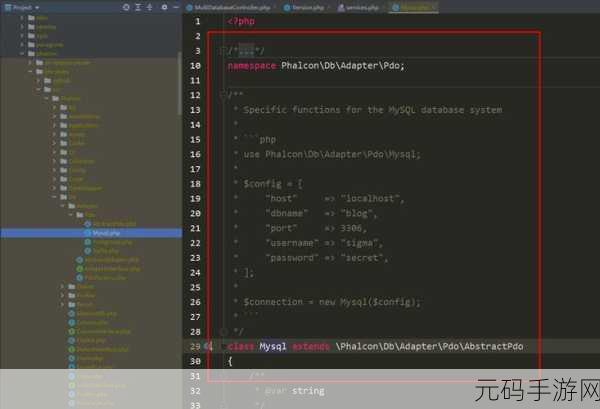Open Postgresql.php file below Mysql.php
Screen dimensions: 600x409
[108, 242]
